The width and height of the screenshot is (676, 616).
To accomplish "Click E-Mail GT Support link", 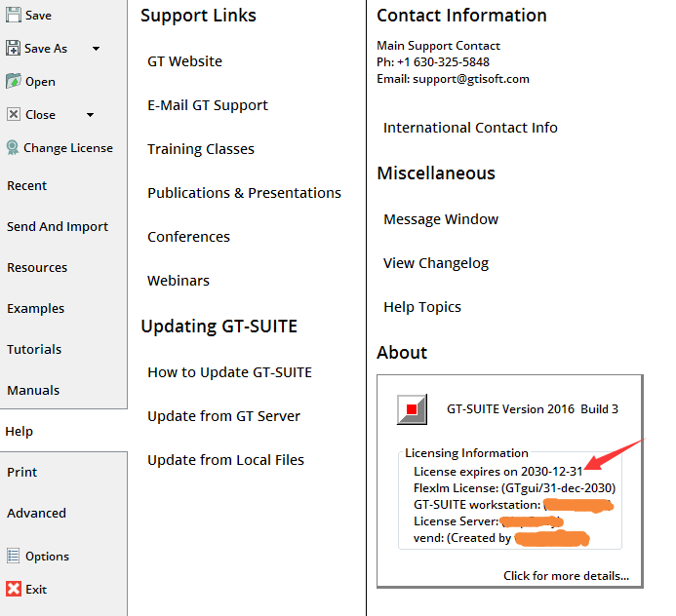I will [x=208, y=105].
